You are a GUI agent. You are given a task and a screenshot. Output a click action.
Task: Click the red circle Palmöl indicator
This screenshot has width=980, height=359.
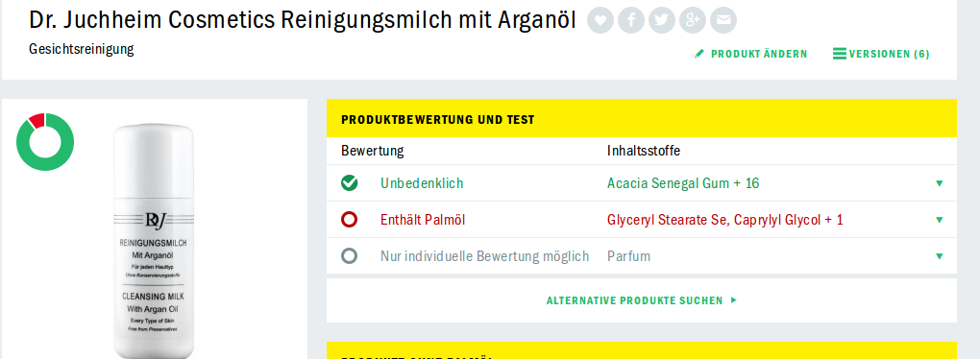350,219
